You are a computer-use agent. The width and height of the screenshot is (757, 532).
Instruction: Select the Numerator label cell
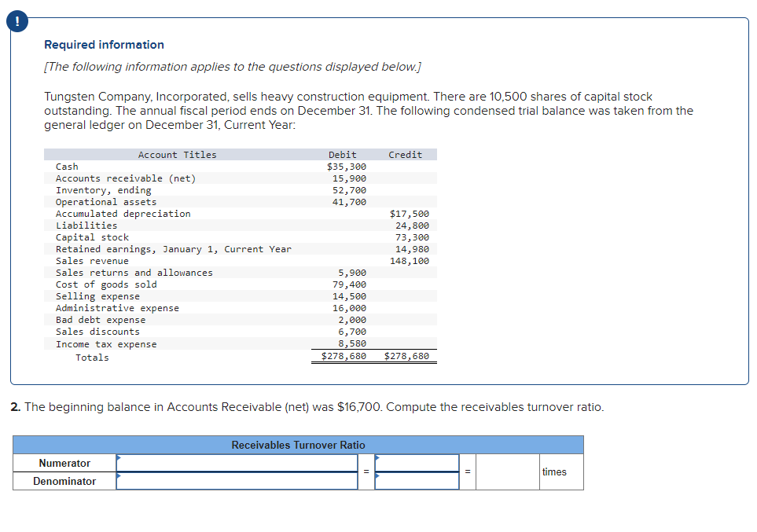pyautogui.click(x=64, y=463)
